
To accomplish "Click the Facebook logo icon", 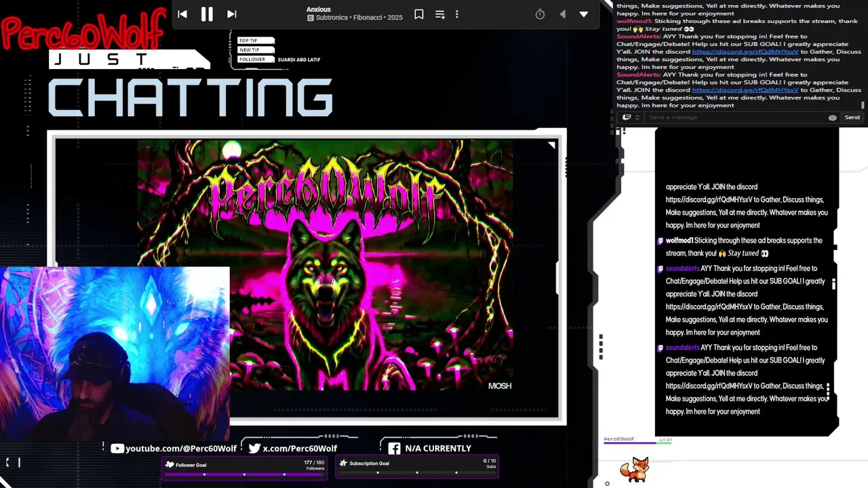I will click(394, 448).
